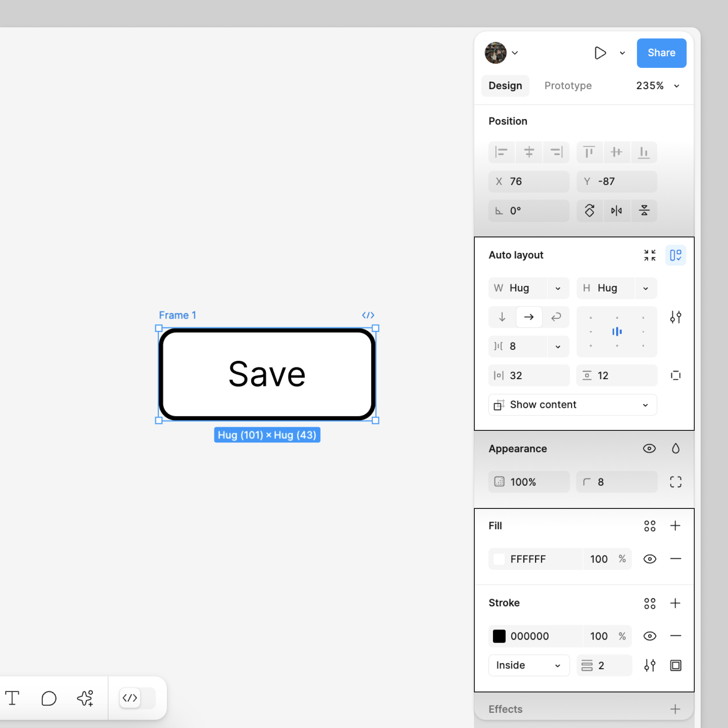728x728 pixels.
Task: Select the Design tab
Action: tap(505, 85)
